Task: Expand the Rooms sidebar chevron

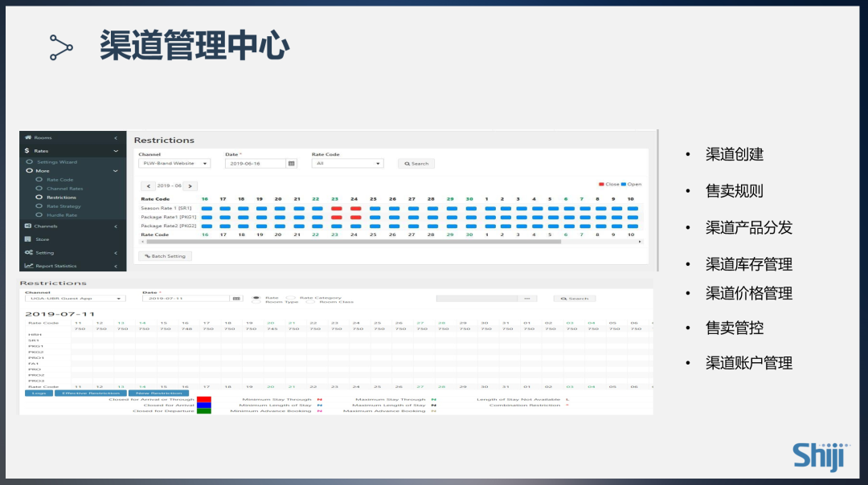Action: pyautogui.click(x=116, y=137)
